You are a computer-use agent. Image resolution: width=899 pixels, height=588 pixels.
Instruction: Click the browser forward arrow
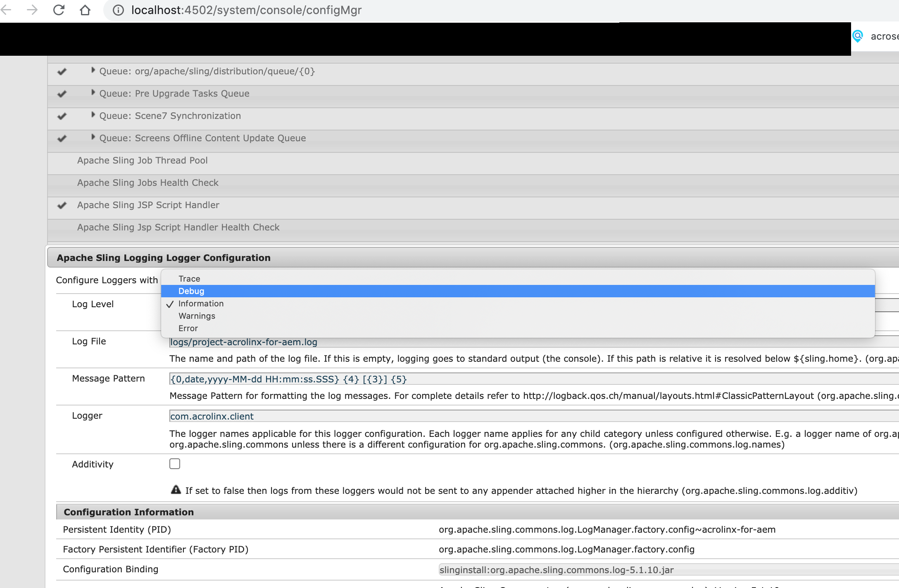coord(32,10)
